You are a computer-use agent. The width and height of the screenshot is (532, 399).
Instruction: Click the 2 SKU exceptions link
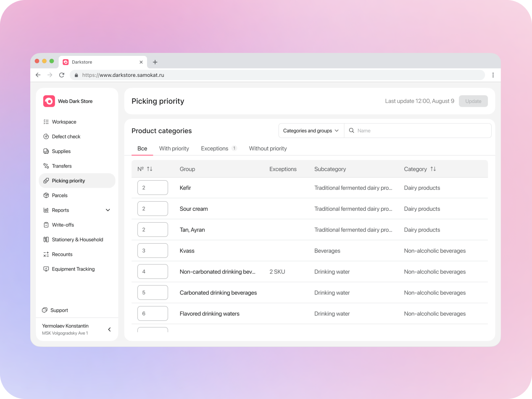tap(277, 272)
